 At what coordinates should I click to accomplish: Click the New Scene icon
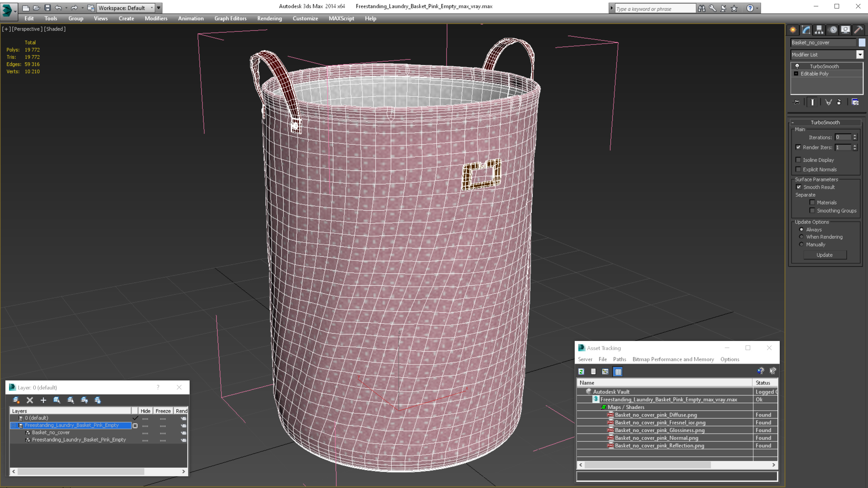26,8
